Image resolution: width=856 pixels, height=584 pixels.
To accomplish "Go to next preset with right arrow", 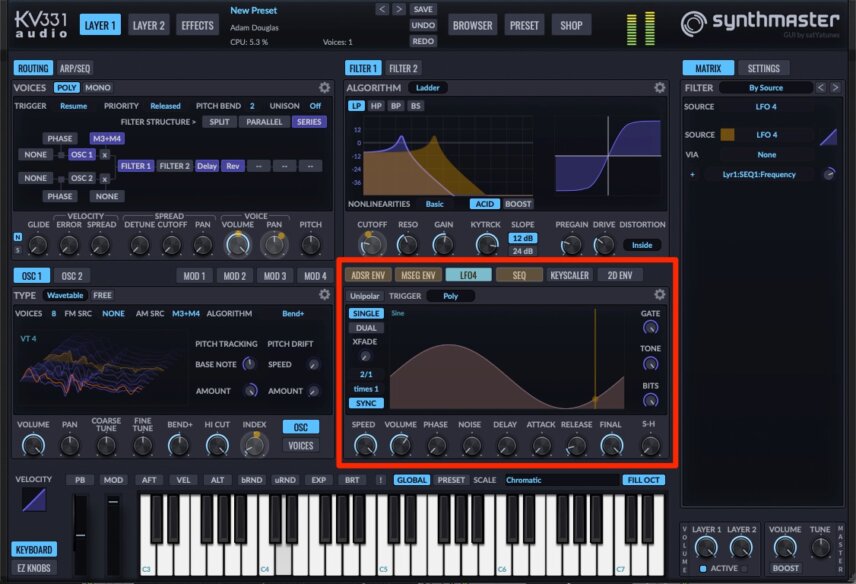I will 399,9.
